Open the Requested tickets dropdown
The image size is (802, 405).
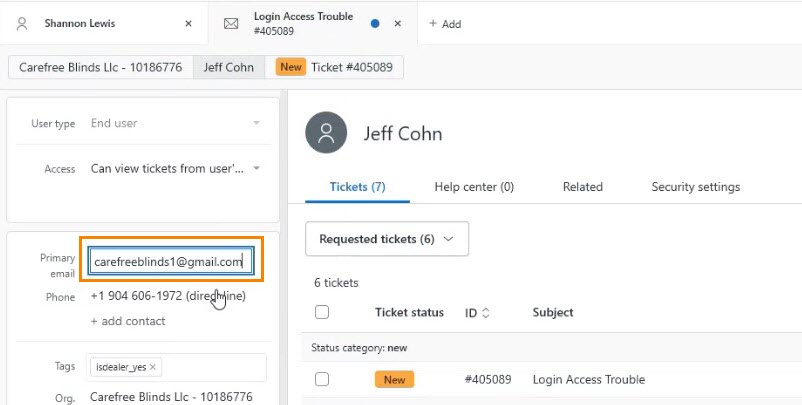[x=386, y=239]
